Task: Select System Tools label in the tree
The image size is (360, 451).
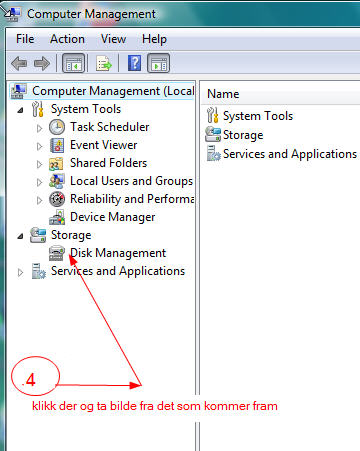Action: 86,109
